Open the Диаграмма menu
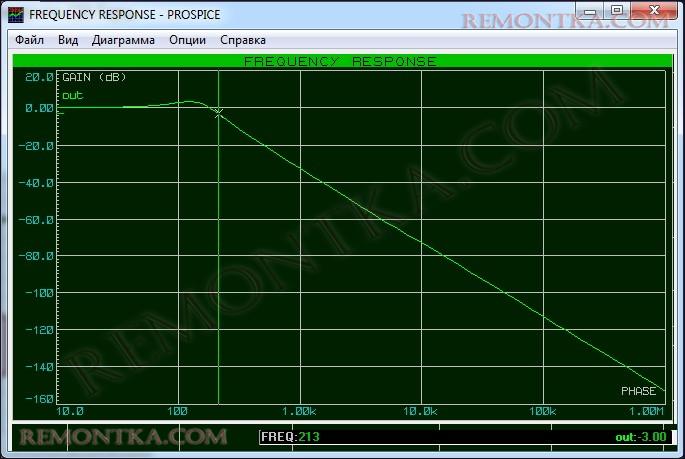The width and height of the screenshot is (685, 459). click(123, 40)
